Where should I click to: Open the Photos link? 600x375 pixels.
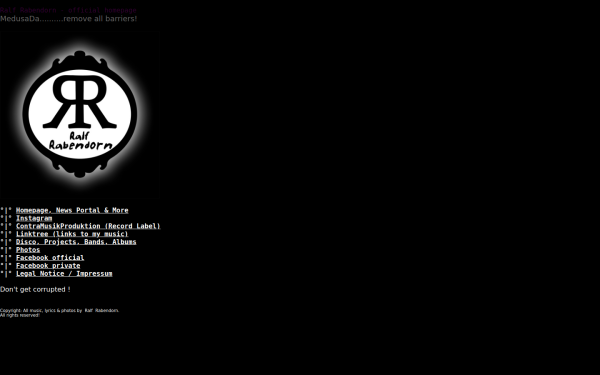click(28, 250)
